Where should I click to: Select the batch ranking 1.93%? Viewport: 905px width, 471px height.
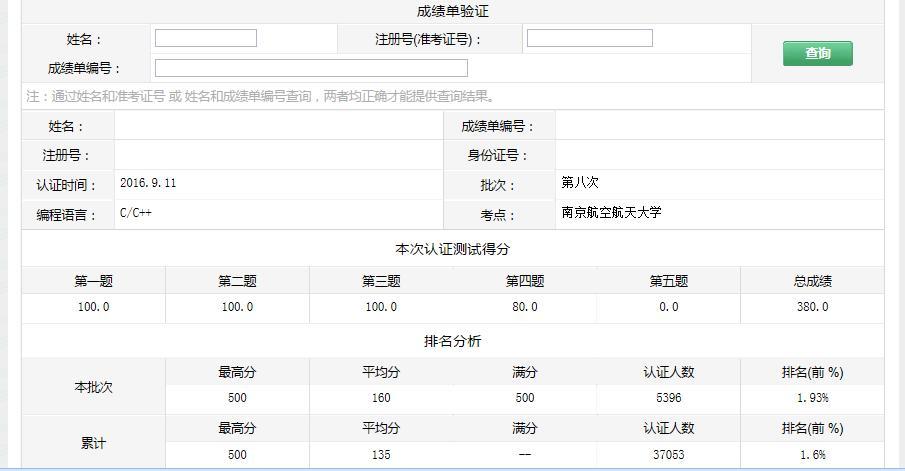click(x=812, y=398)
